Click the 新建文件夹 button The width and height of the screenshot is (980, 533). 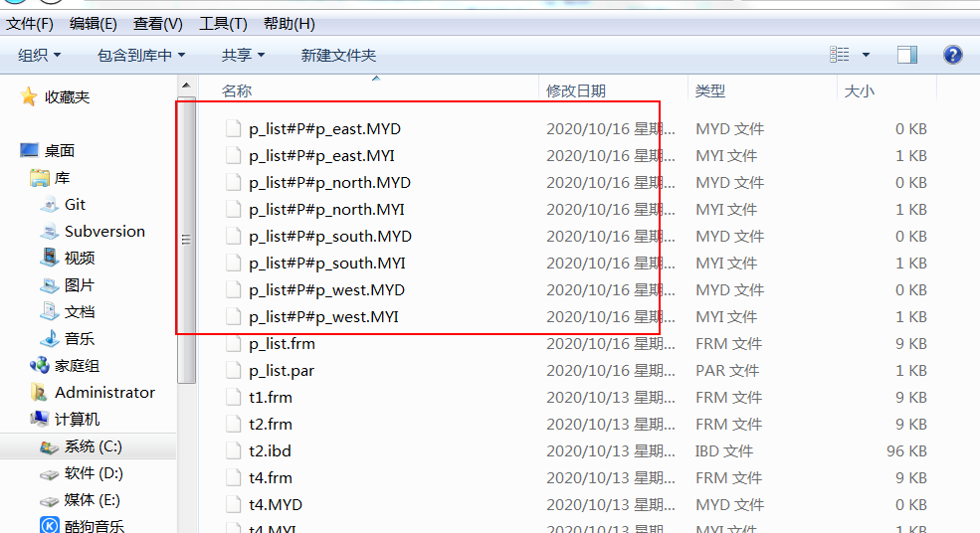[x=338, y=55]
